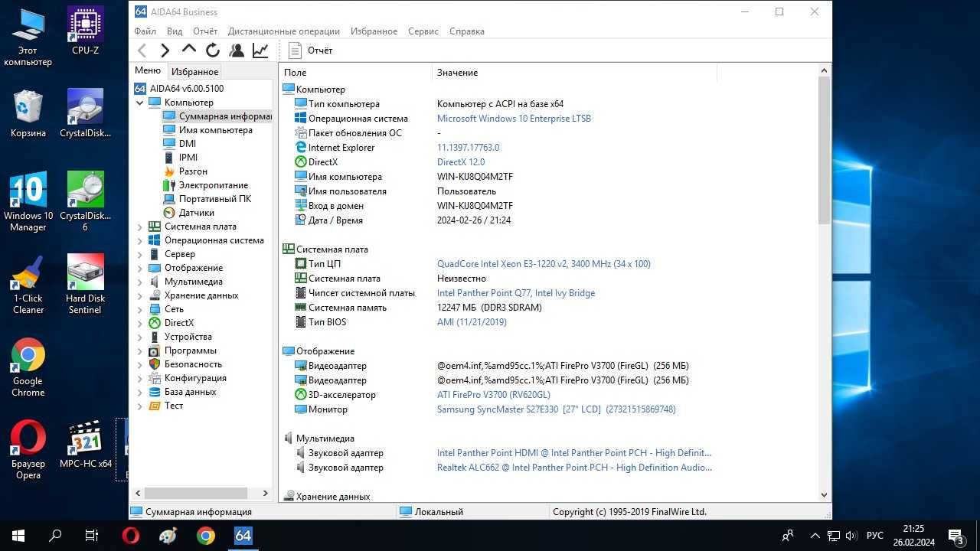Click the Opera icon in taskbar
This screenshot has height=551, width=980.
click(131, 536)
